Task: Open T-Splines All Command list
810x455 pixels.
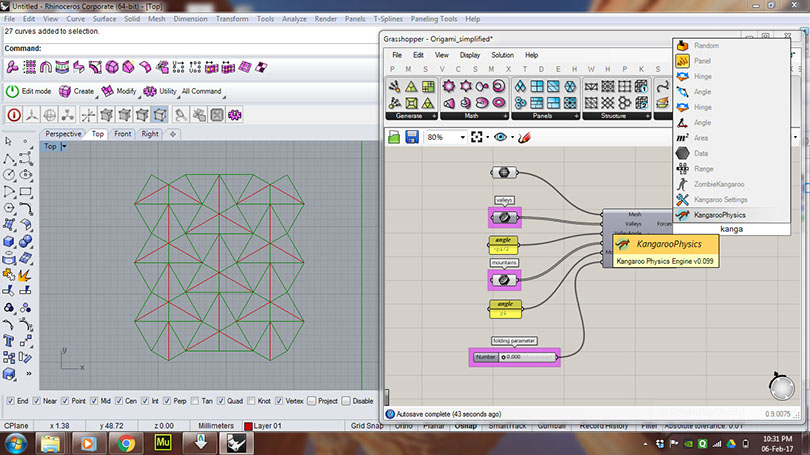Action: tap(201, 91)
